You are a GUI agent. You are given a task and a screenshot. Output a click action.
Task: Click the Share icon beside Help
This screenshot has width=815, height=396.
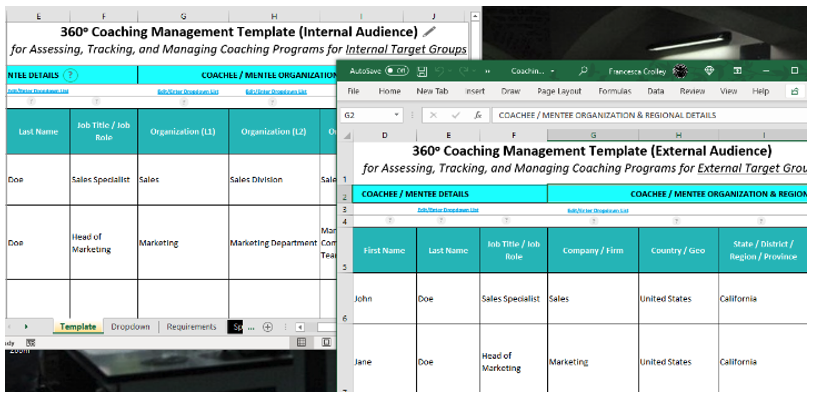click(795, 91)
